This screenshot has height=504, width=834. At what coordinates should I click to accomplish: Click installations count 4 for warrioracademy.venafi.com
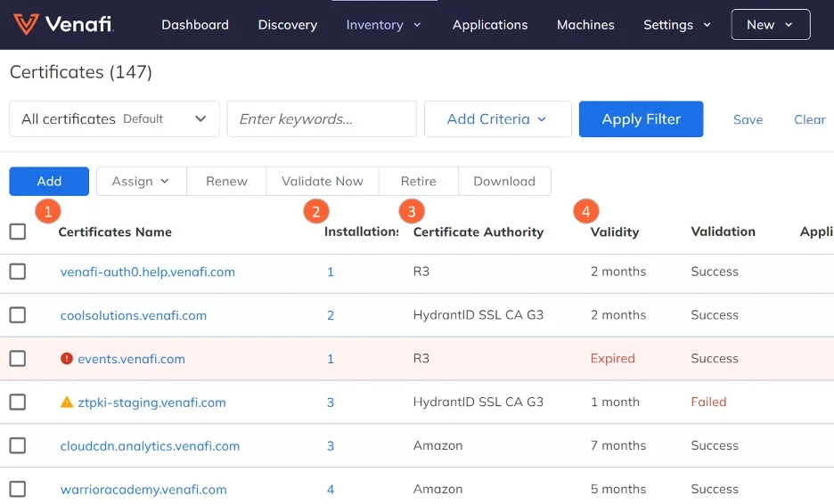point(331,490)
